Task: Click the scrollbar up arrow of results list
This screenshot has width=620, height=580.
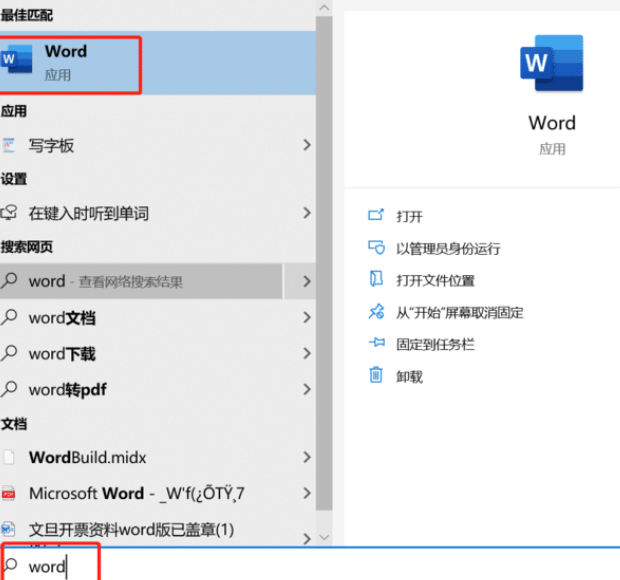Action: [x=324, y=8]
